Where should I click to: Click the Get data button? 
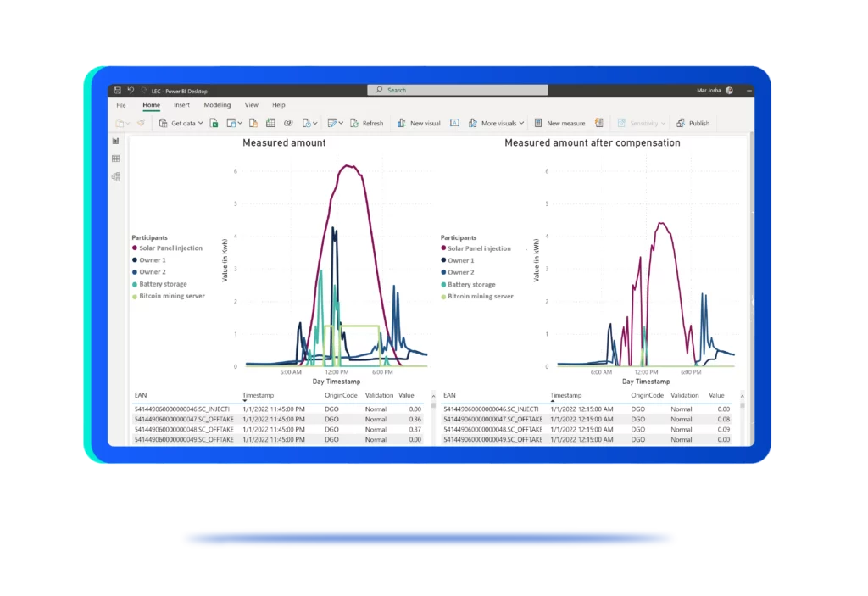[x=181, y=123]
